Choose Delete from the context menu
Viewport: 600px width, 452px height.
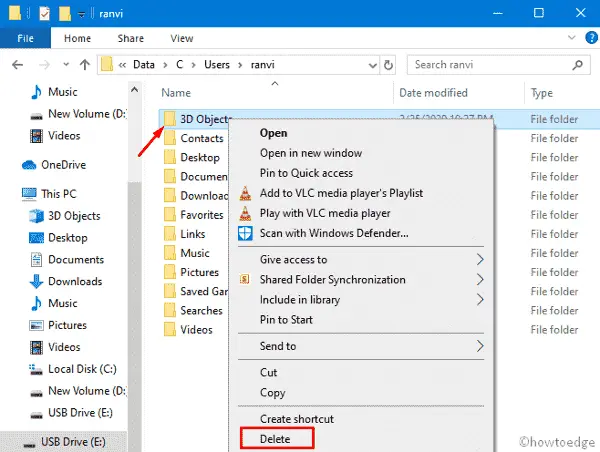click(275, 438)
